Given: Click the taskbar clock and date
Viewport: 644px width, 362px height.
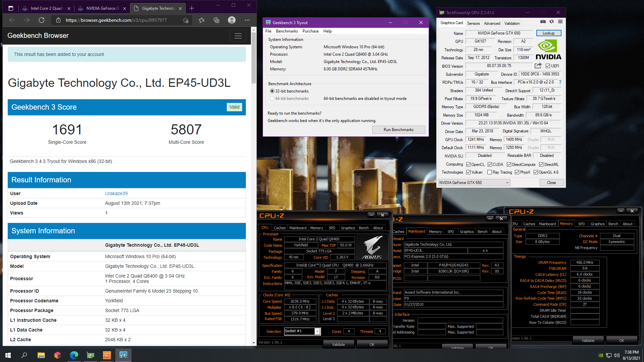Looking at the screenshot, I should click(631, 355).
